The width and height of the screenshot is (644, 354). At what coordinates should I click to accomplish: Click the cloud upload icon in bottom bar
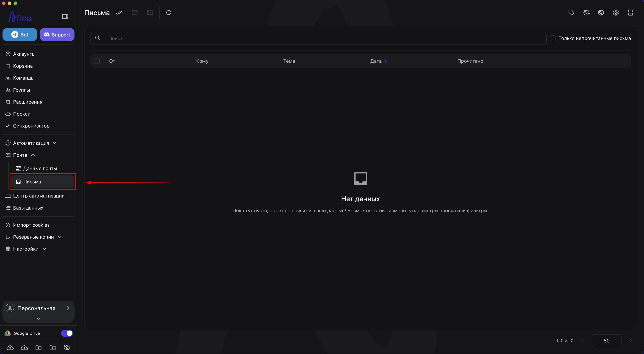click(x=10, y=347)
